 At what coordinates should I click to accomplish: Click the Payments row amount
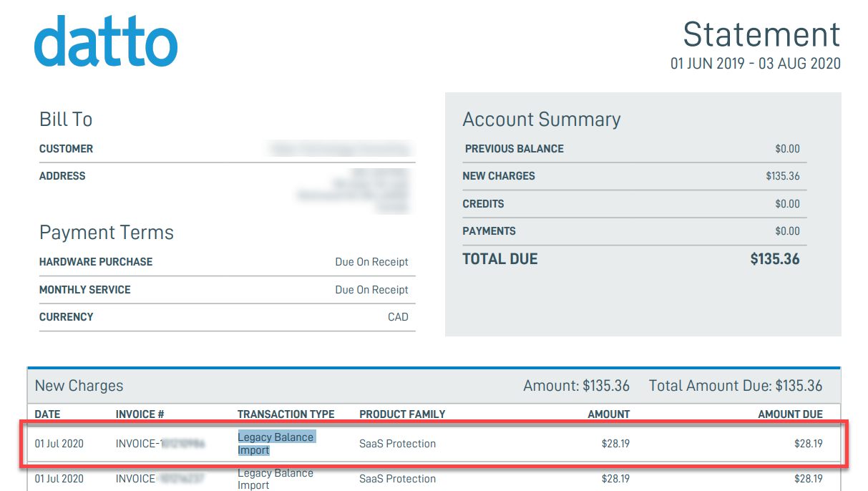[x=787, y=231]
